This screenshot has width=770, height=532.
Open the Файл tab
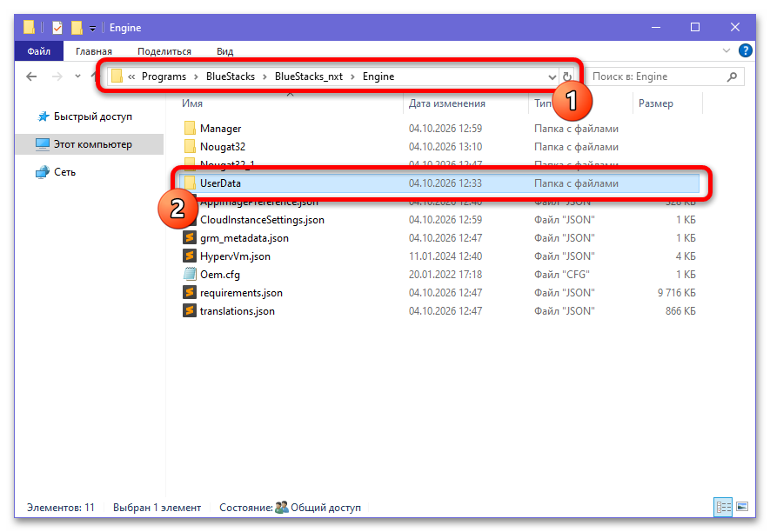39,51
